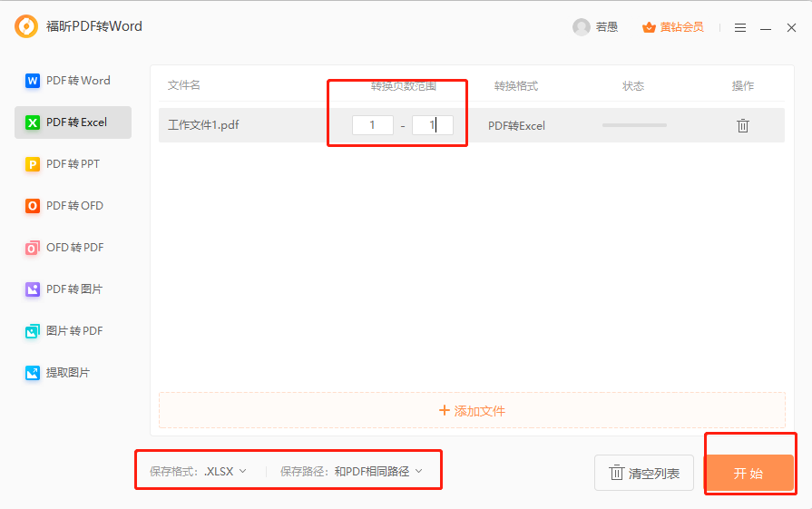Viewport: 812px width, 509px height.
Task: Click the purple PDF转图片 icon
Action: [x=33, y=289]
